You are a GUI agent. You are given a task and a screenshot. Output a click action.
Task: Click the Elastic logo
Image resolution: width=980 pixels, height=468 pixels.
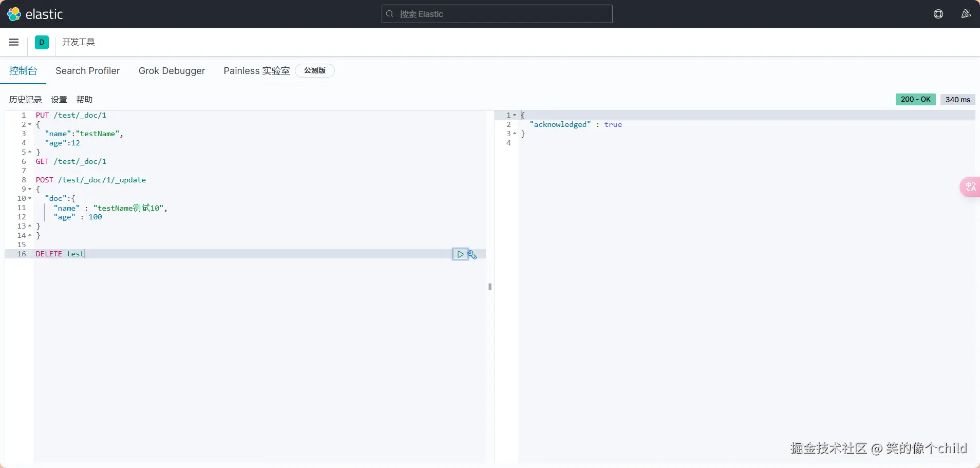pos(35,14)
